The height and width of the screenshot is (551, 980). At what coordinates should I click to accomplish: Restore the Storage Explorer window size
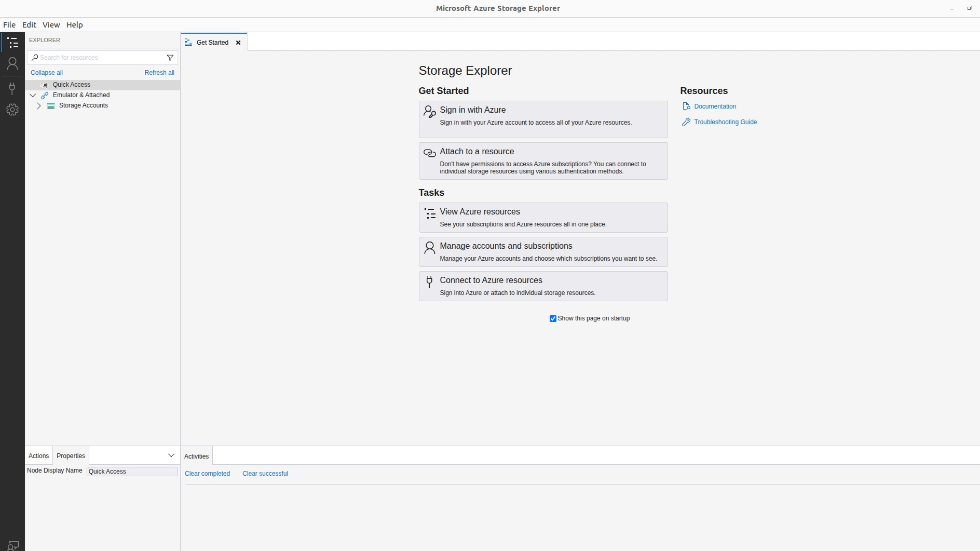point(969,8)
